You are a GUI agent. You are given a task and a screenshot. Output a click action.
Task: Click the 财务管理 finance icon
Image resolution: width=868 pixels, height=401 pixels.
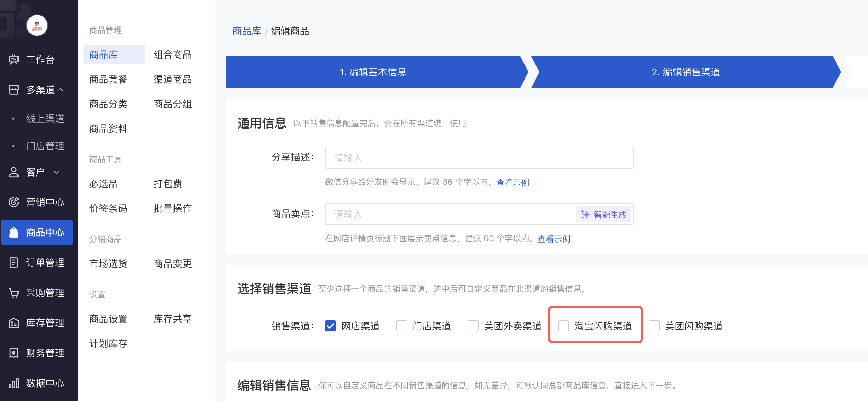click(x=14, y=353)
